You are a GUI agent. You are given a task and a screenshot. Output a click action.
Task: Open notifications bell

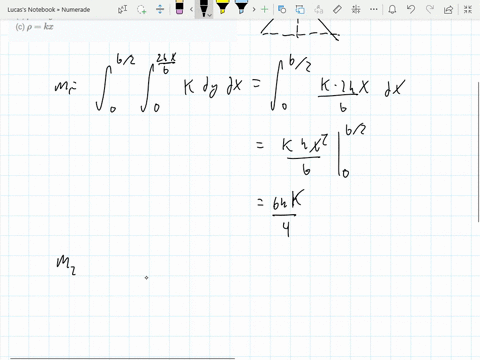[392, 9]
